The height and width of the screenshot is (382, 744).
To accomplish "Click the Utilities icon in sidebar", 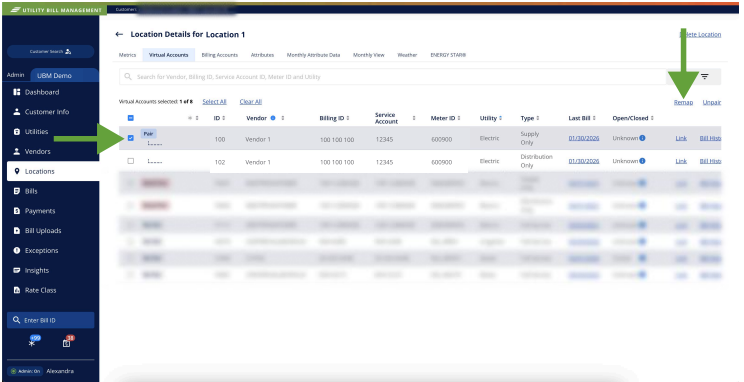I will [17, 132].
